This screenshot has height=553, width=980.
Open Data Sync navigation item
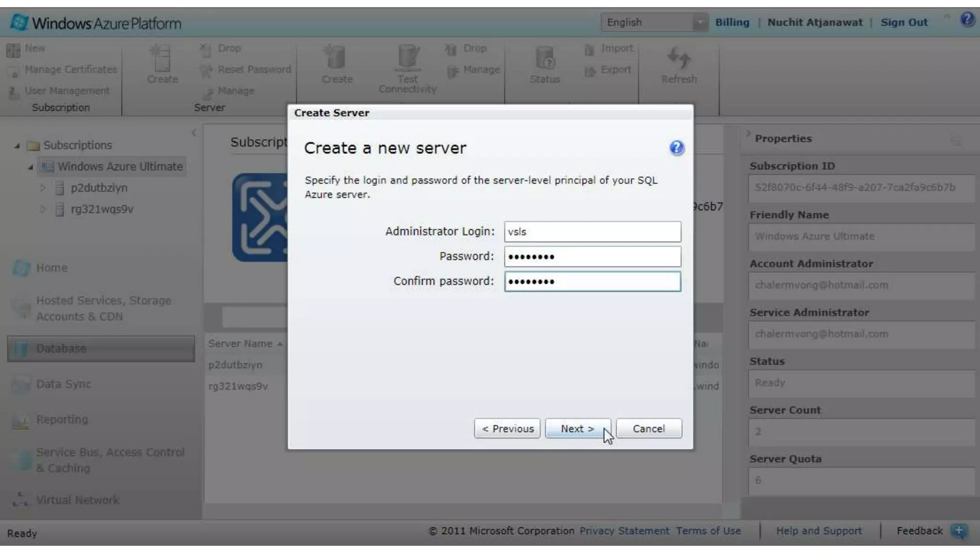pos(63,384)
